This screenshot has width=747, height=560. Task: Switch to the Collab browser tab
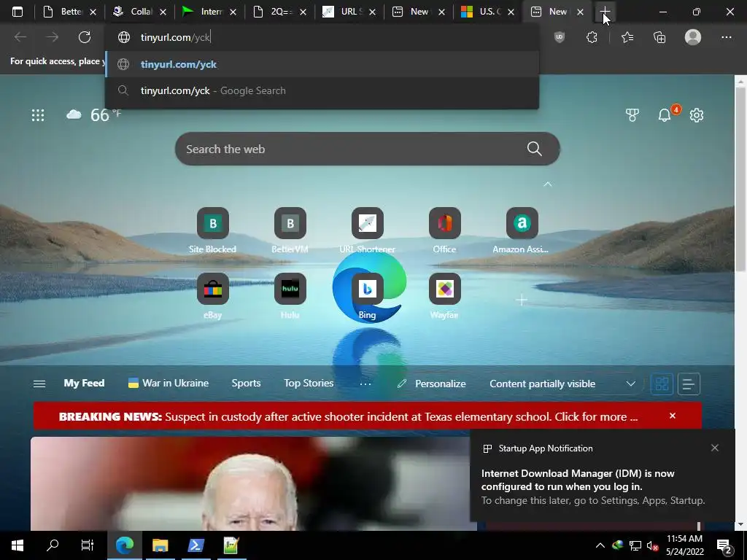[139, 12]
